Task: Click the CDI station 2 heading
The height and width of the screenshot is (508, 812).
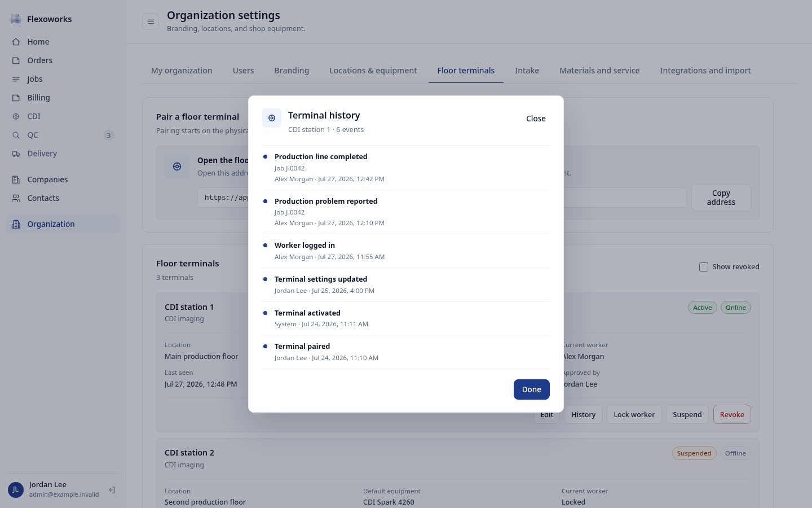Action: (x=189, y=453)
